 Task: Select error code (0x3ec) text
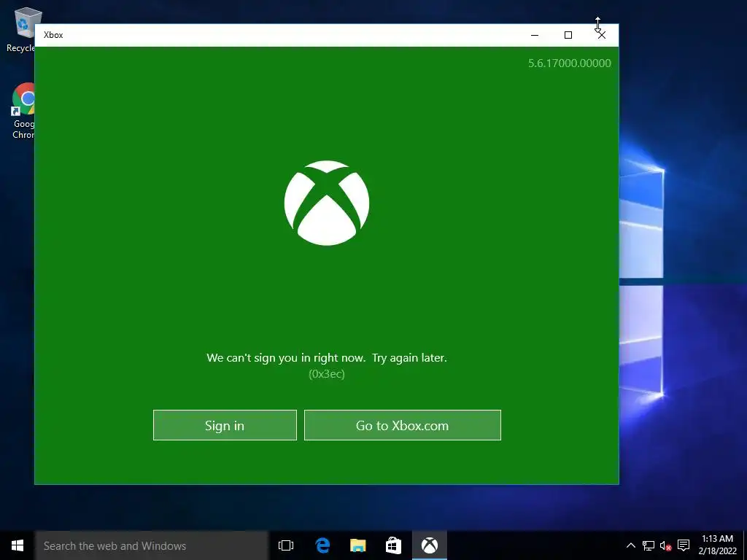tap(327, 374)
